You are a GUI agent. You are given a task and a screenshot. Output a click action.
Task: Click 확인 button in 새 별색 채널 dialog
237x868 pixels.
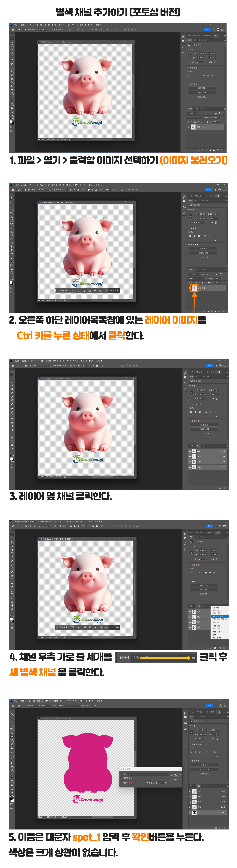click(x=176, y=775)
